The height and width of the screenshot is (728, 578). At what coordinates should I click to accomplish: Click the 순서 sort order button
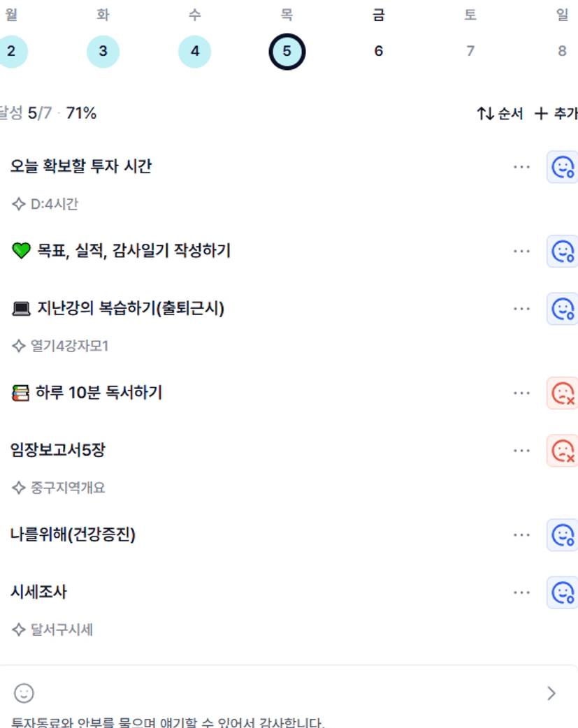coord(500,113)
